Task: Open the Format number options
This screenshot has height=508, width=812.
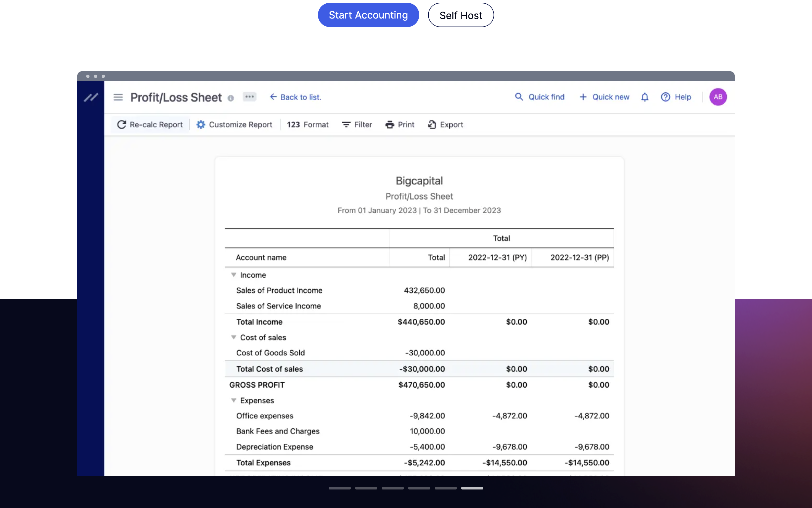Action: pos(307,125)
